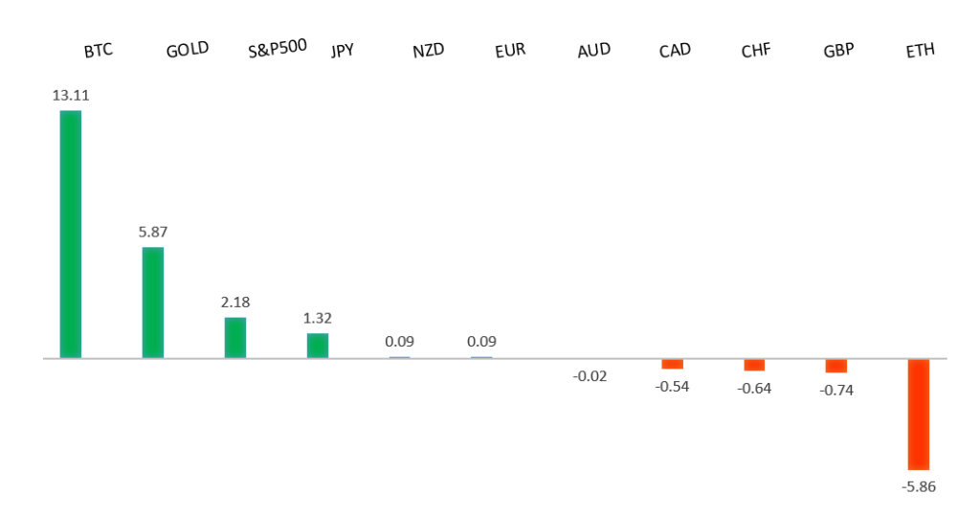The image size is (980, 516).
Task: Select the red ETH bar
Action: click(x=919, y=414)
